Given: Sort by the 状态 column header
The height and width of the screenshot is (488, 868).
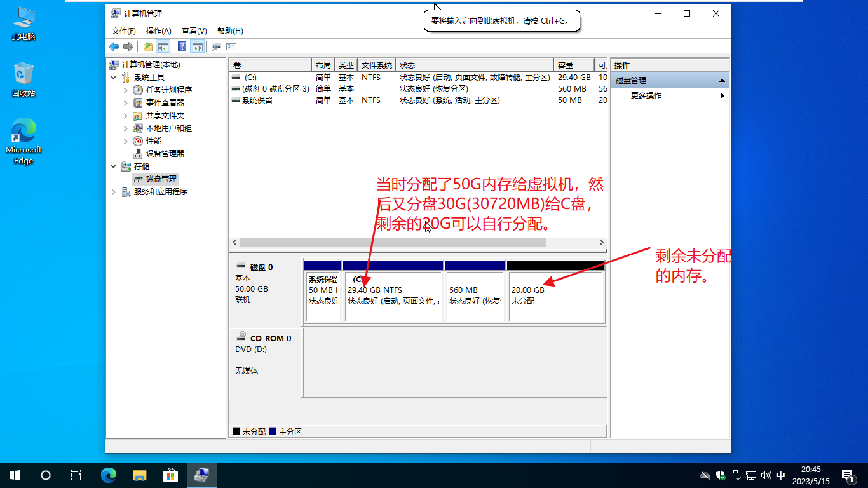Looking at the screenshot, I should pos(475,65).
